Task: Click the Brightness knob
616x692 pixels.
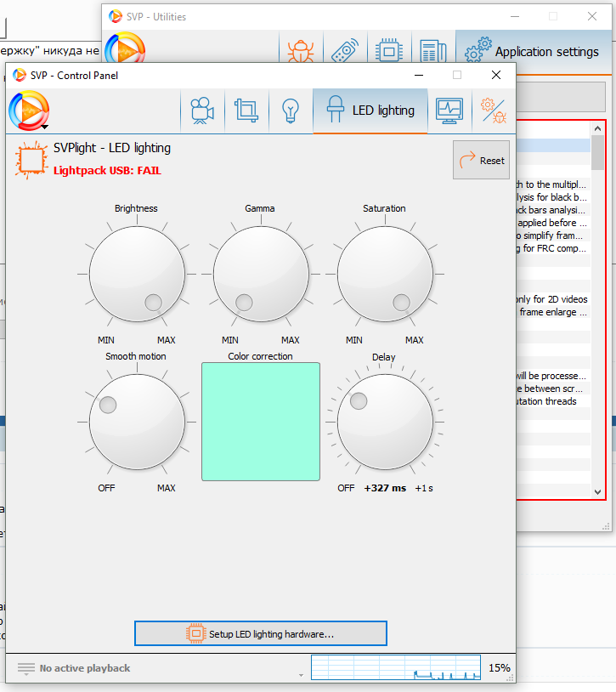Action: coord(136,274)
